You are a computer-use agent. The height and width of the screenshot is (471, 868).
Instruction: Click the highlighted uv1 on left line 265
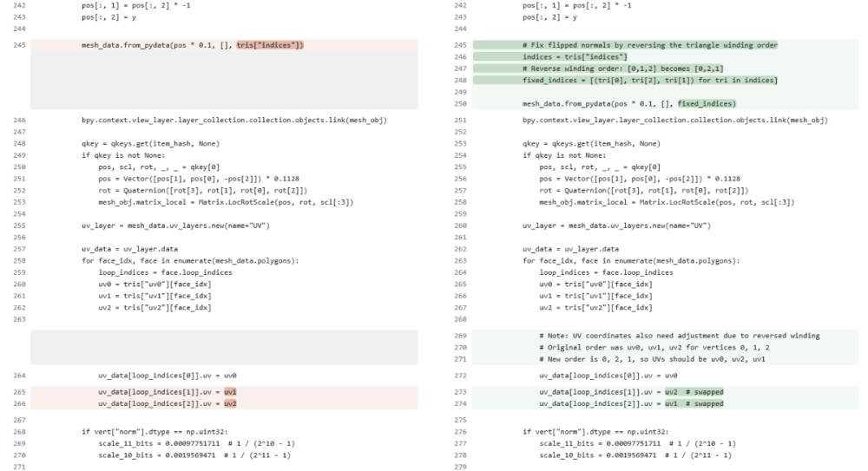[x=230, y=392]
